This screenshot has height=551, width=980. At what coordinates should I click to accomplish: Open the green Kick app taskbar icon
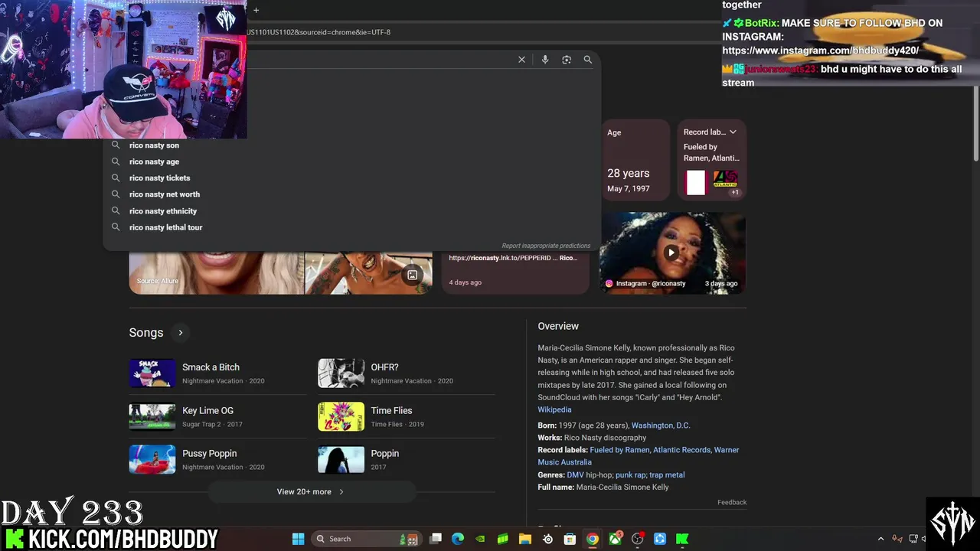[x=682, y=539]
